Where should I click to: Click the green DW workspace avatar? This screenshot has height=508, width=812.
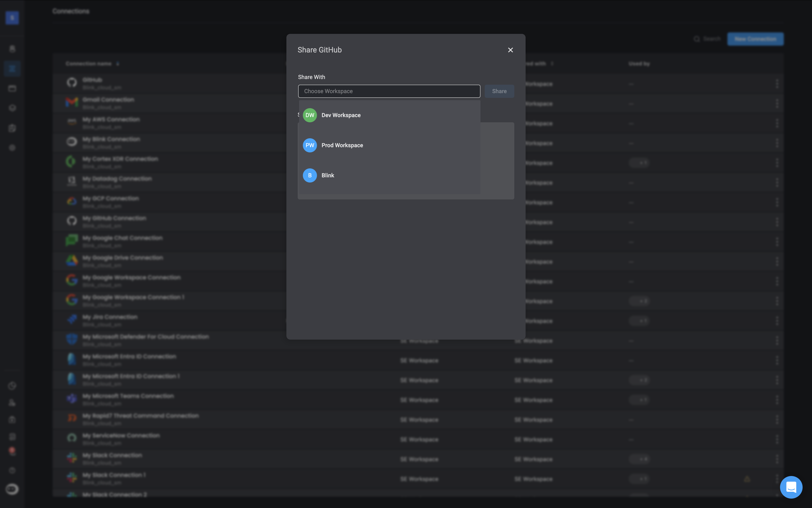coord(310,115)
